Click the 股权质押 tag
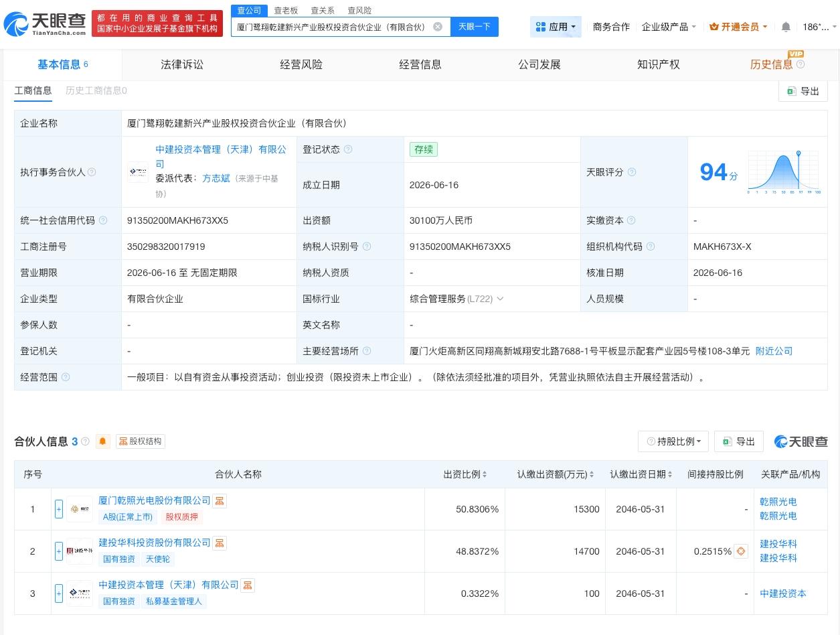This screenshot has height=635, width=840. coord(182,516)
